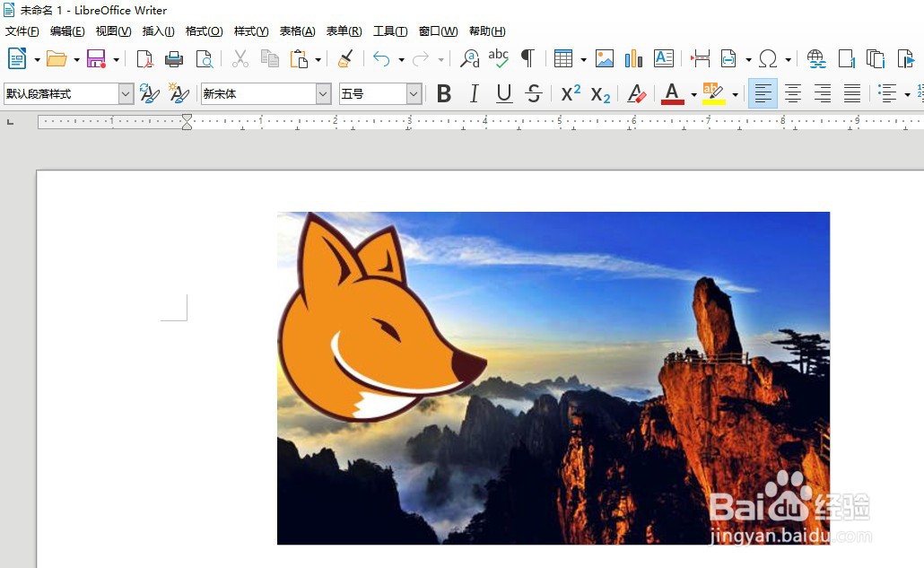Click the Save icon
The height and width of the screenshot is (568, 924).
96,59
